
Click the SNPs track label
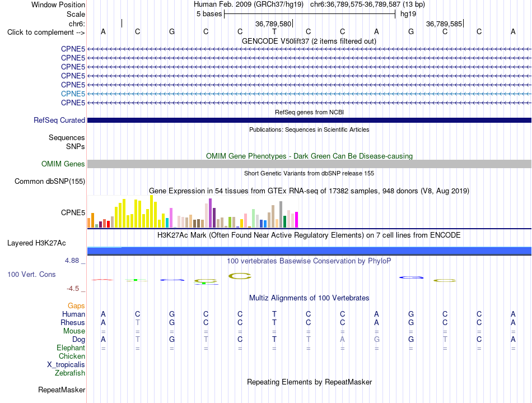click(x=76, y=146)
